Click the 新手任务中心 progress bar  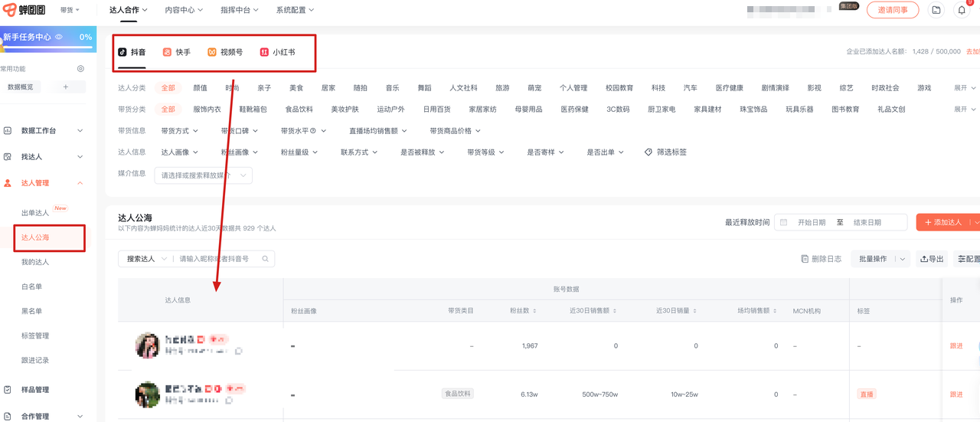tap(47, 47)
